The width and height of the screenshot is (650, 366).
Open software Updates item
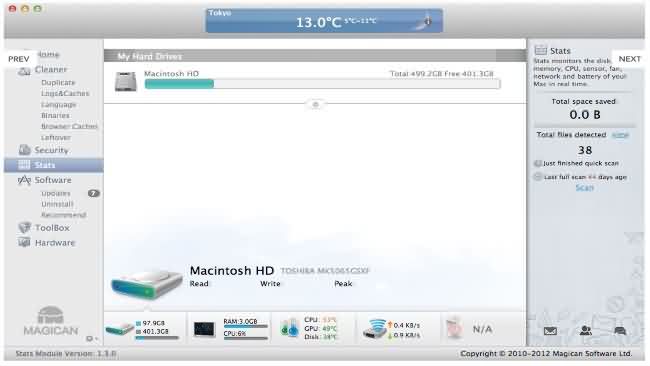click(56, 193)
